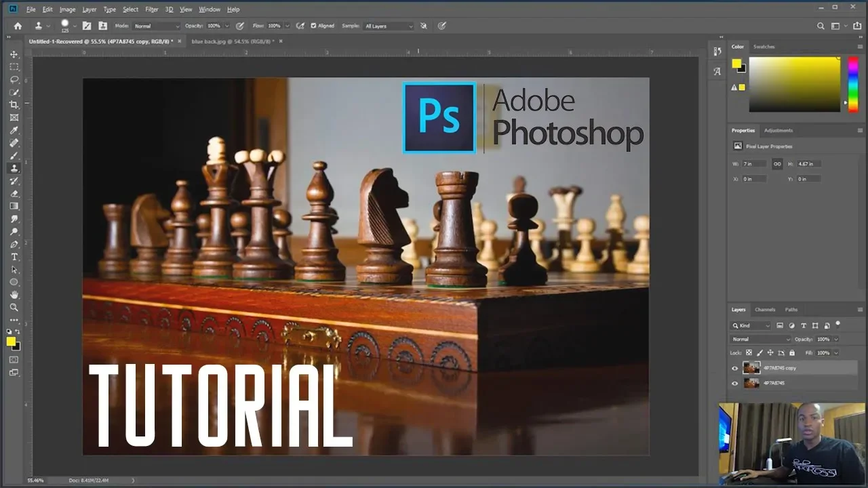
Task: Click the height H field 4.67 in
Action: click(809, 163)
